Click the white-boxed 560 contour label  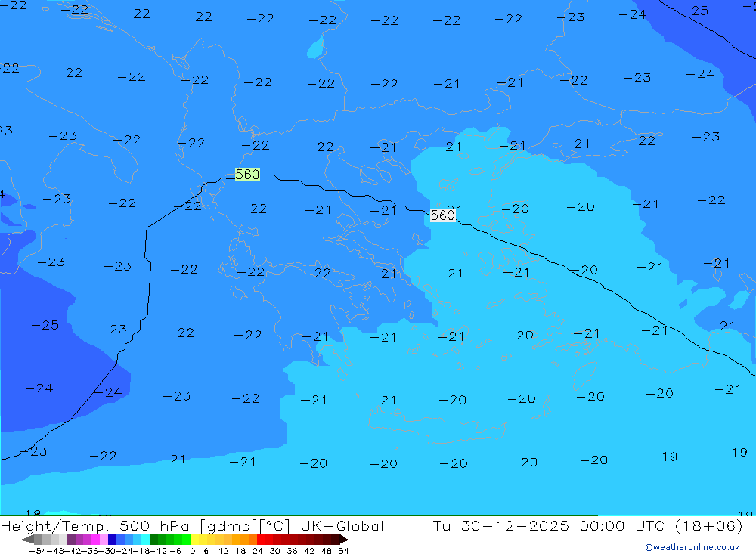[x=442, y=215]
